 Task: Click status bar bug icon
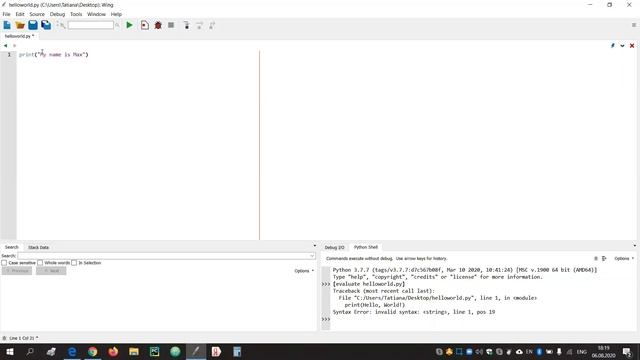tap(4, 338)
